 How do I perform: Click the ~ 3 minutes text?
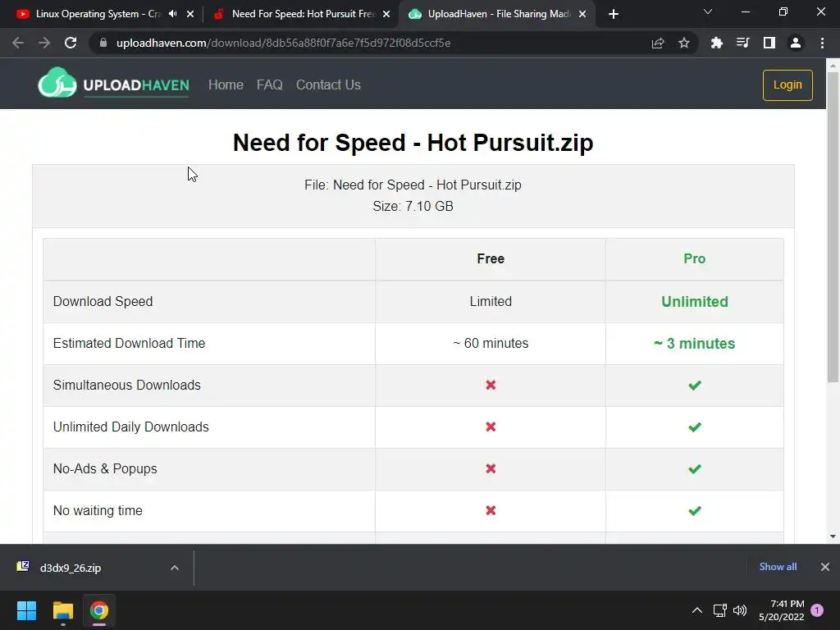(x=694, y=344)
